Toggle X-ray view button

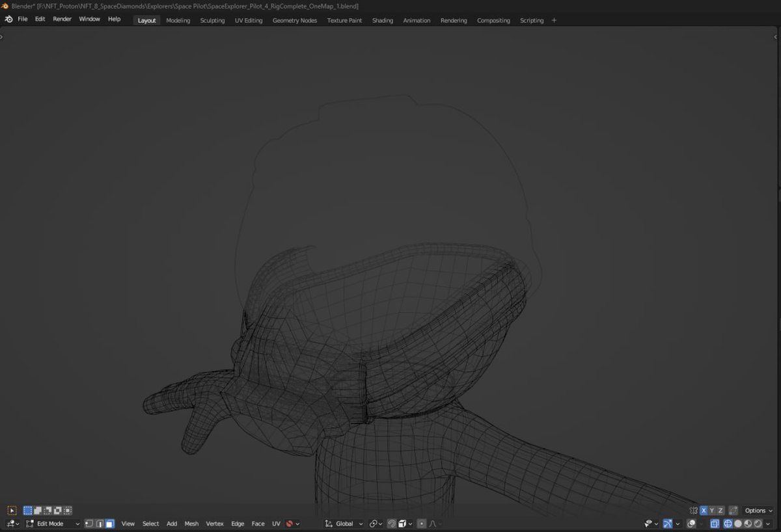pyautogui.click(x=714, y=524)
